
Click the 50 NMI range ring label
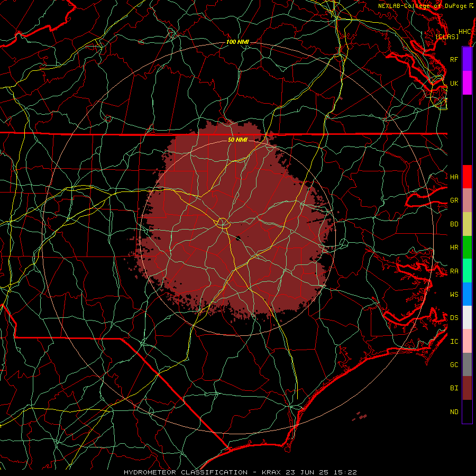pyautogui.click(x=237, y=140)
